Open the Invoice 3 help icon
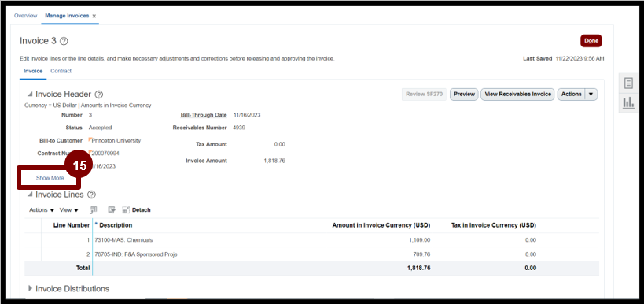Image resolution: width=644 pixels, height=304 pixels. [64, 41]
